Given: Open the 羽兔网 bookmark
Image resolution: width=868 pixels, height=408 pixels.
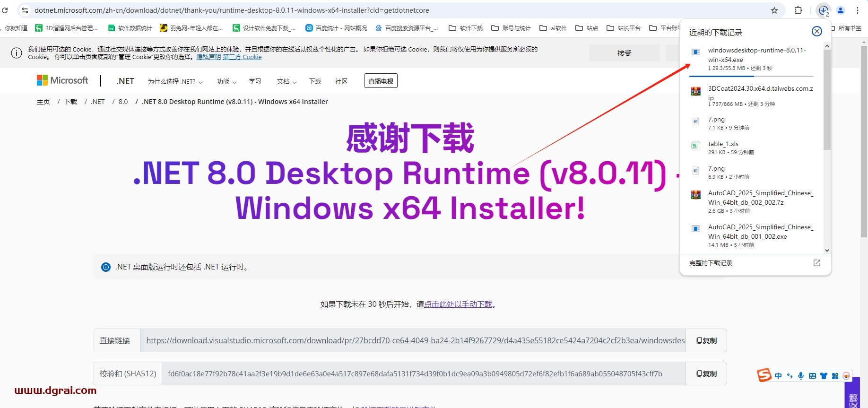Looking at the screenshot, I should [x=191, y=28].
